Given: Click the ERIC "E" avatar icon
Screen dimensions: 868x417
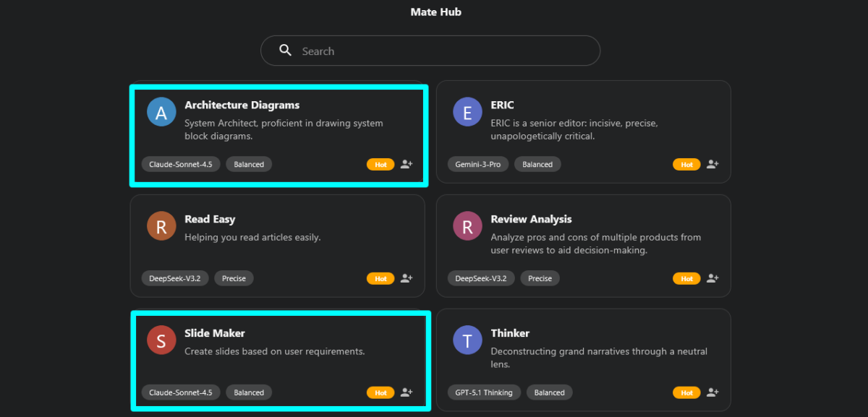Looking at the screenshot, I should pyautogui.click(x=467, y=111).
